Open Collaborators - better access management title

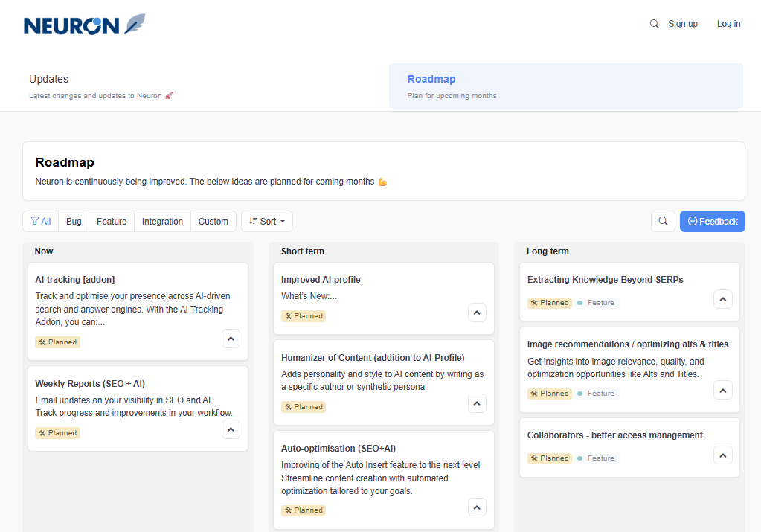point(615,435)
